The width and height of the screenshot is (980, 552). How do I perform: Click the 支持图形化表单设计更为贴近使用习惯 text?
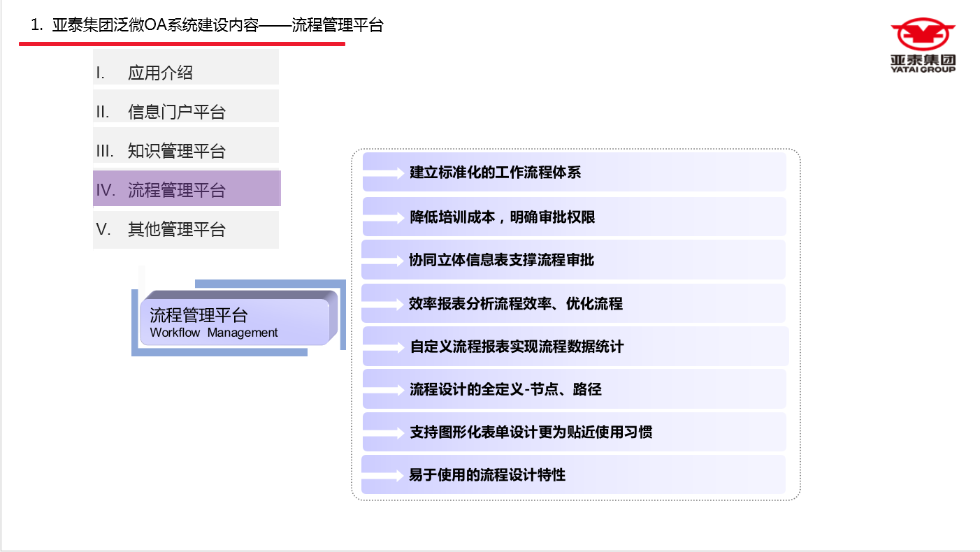pyautogui.click(x=531, y=433)
